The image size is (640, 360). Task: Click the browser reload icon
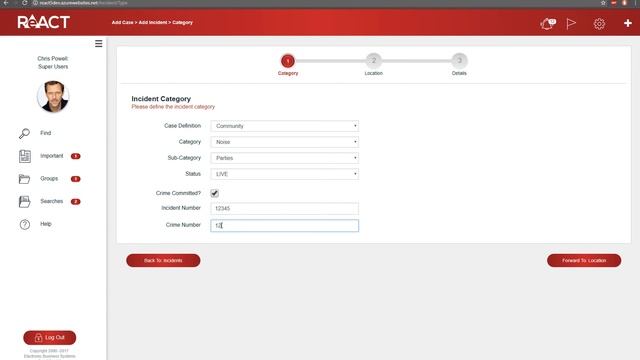(x=24, y=3)
